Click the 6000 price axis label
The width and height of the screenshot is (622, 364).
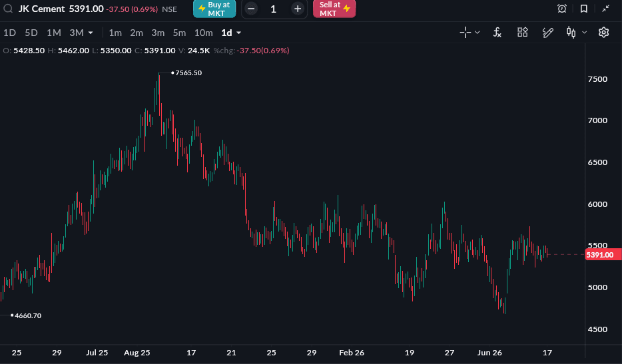pyautogui.click(x=597, y=204)
